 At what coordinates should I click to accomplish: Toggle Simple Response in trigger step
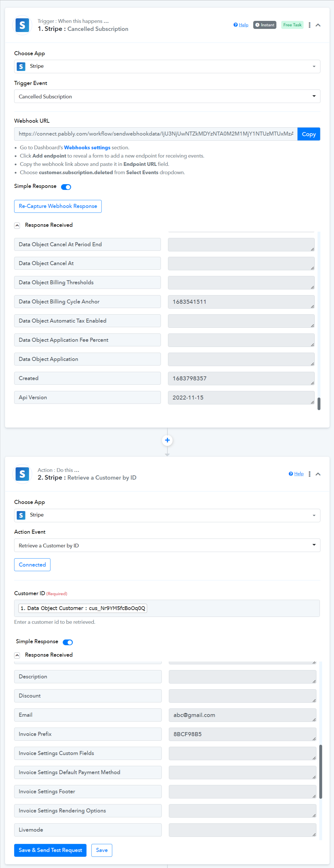coord(66,187)
